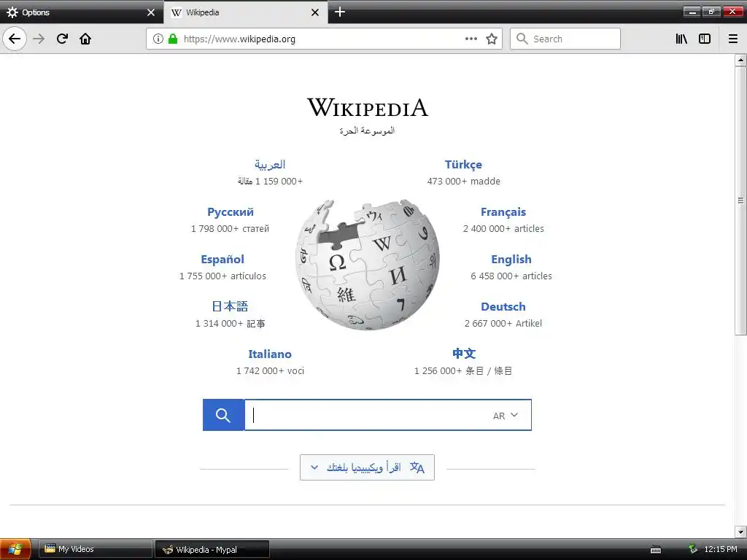The image size is (747, 560).
Task: Click the '473 000+ madde' text
Action: point(463,182)
